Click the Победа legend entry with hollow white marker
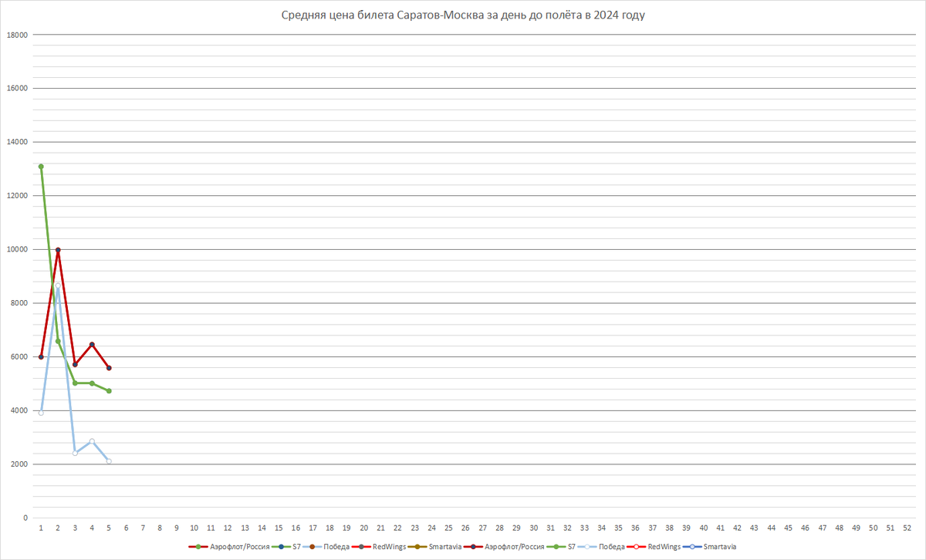The height and width of the screenshot is (560, 926). click(x=603, y=547)
